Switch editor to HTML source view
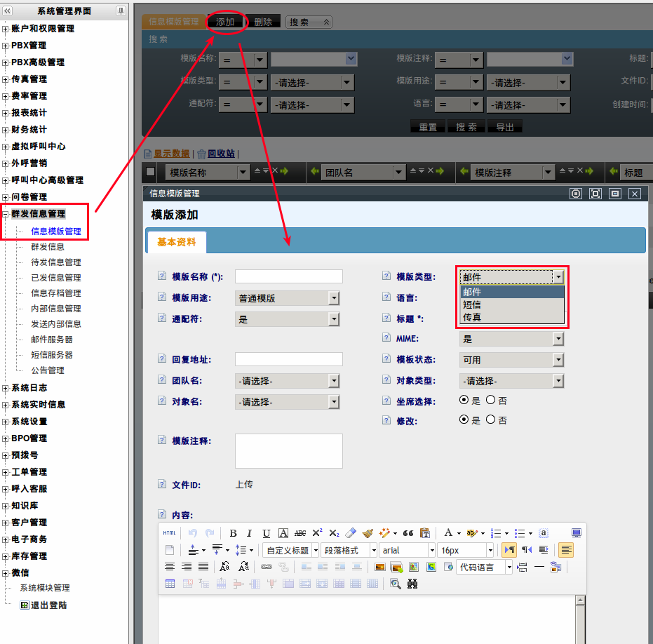Viewport: 653px width, 644px height. [170, 533]
